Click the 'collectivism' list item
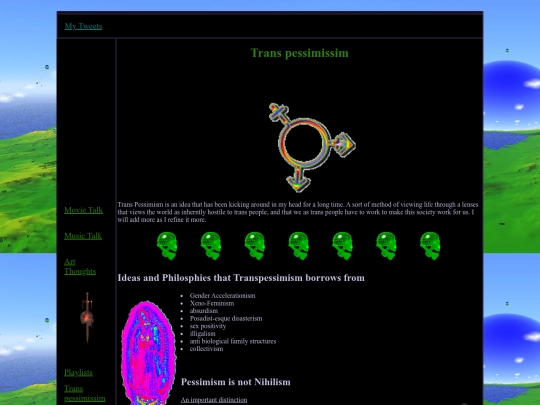 (206, 349)
